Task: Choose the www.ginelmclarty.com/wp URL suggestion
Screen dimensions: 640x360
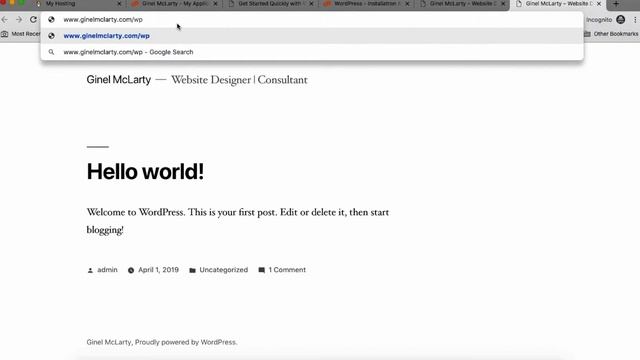Action: pos(312,36)
